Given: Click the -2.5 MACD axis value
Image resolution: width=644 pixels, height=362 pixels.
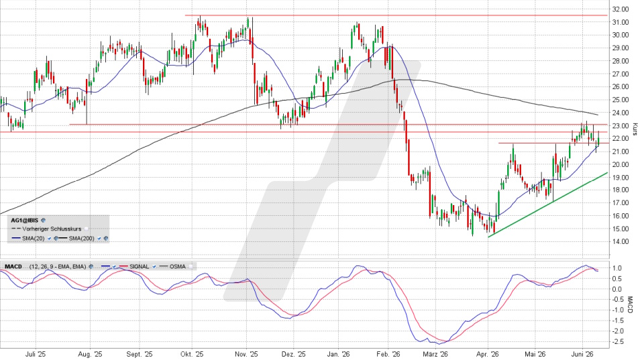Looking at the screenshot, I should click(x=619, y=341).
